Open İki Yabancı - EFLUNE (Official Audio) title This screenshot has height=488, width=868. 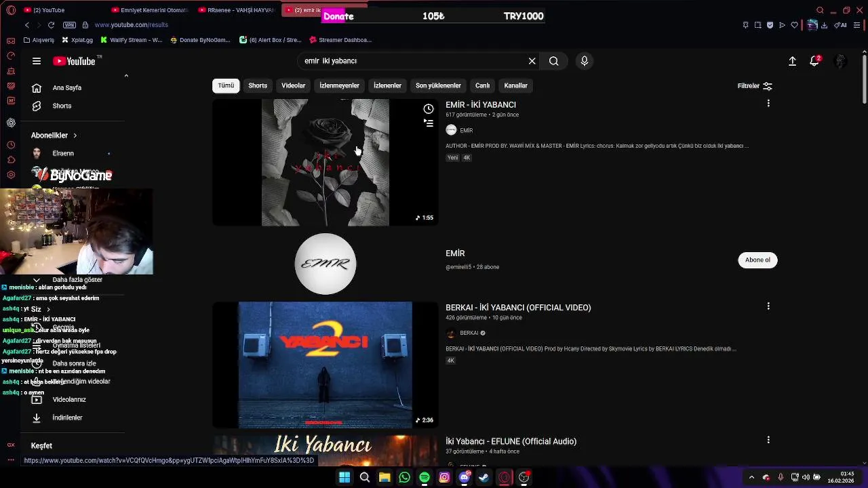[x=511, y=441]
